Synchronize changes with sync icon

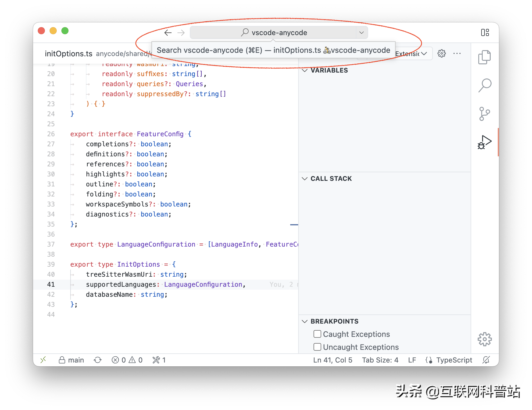98,360
